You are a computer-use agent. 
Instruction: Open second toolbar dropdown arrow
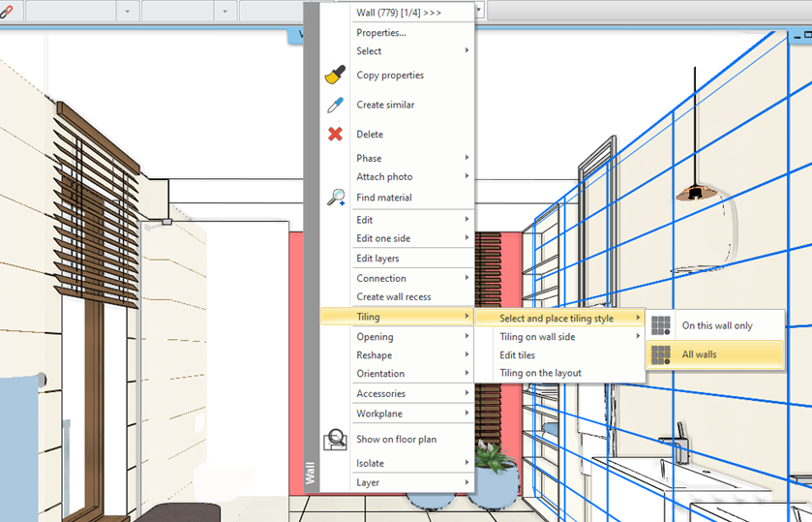[x=225, y=12]
